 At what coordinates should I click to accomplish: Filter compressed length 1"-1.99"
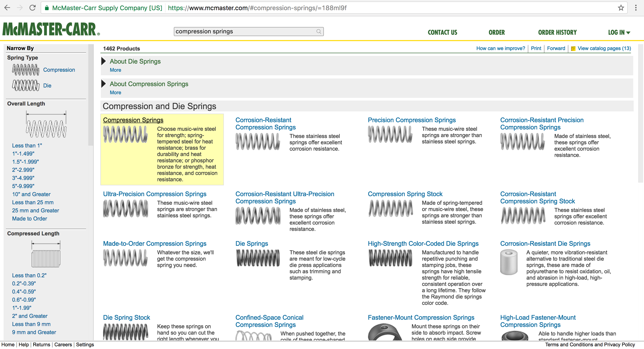(22, 308)
